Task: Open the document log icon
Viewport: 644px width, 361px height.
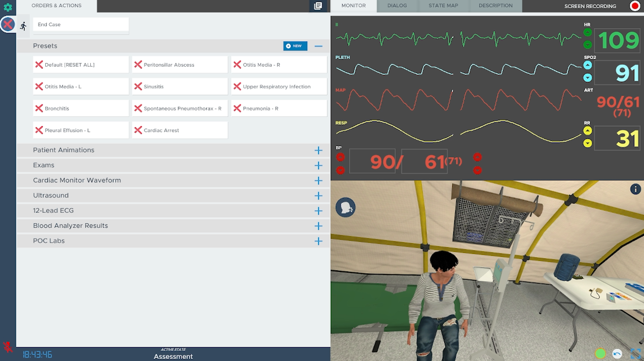Action: [x=318, y=6]
